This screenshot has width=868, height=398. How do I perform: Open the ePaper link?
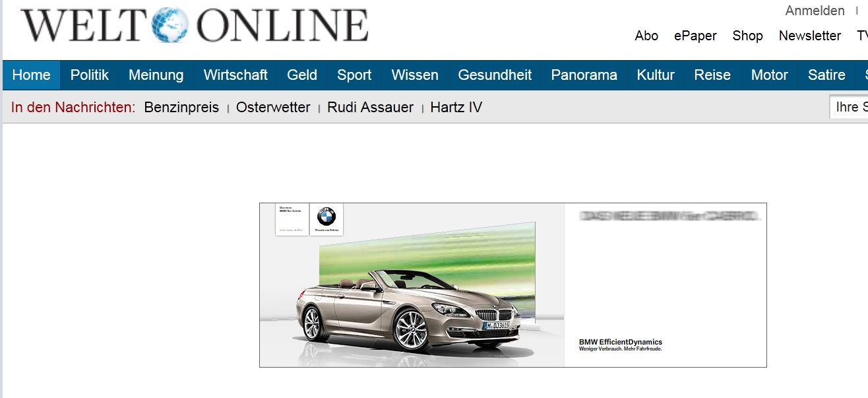coord(695,36)
